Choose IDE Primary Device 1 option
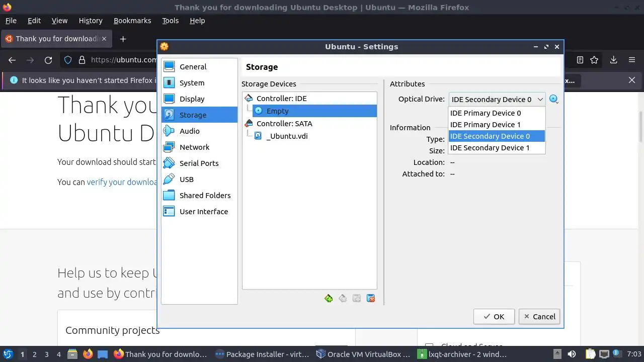 (497, 125)
